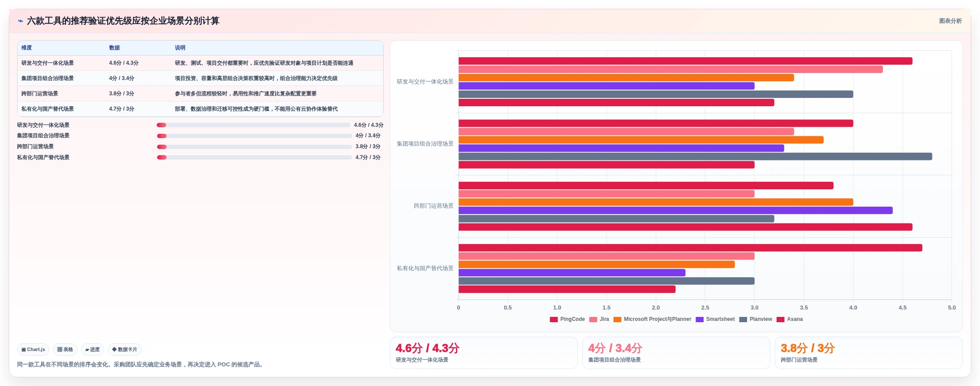Click the blue icon beside the card title
980x386 pixels.
click(21, 21)
